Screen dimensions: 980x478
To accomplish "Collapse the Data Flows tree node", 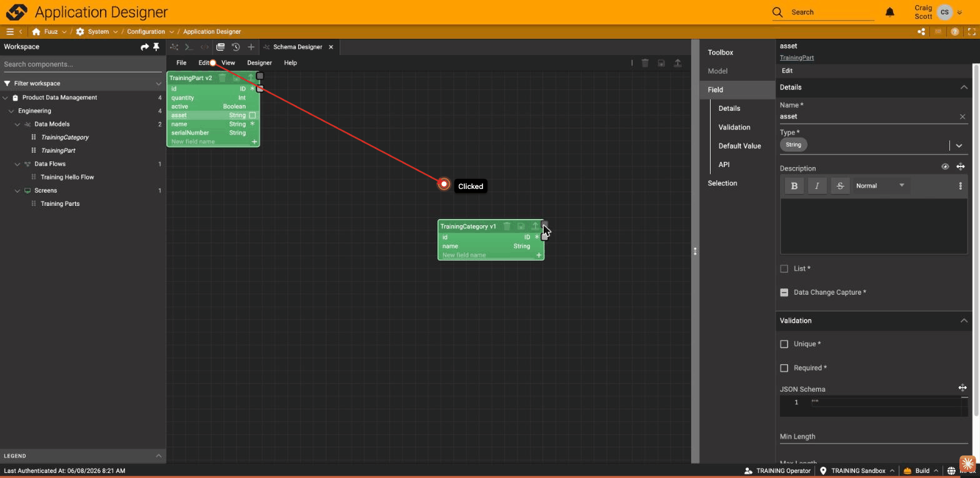I will [17, 164].
